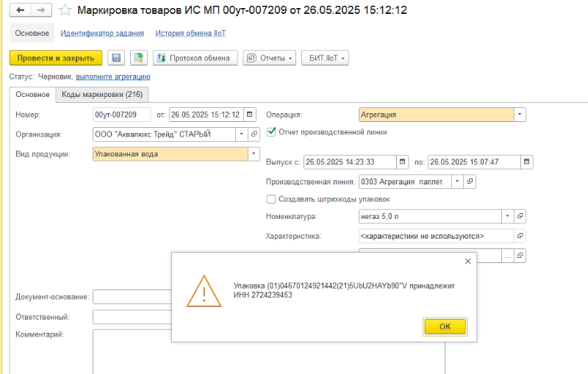Enable 'Создавать штрихкоды упаковок' checkbox

[x=271, y=199]
